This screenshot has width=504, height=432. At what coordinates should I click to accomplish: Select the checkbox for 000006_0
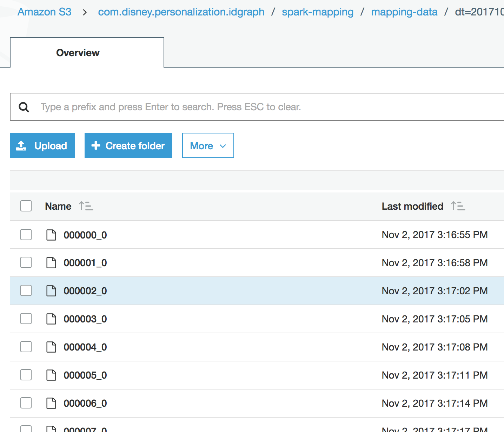[26, 403]
